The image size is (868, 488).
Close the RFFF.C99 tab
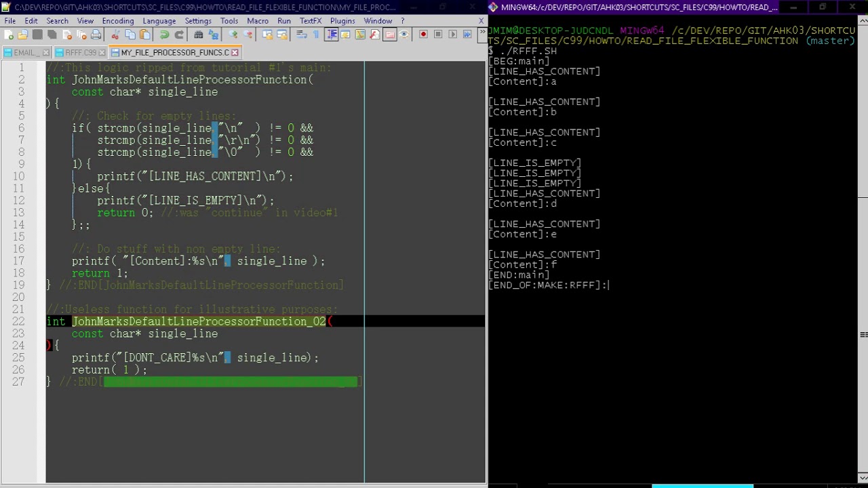[x=102, y=52]
